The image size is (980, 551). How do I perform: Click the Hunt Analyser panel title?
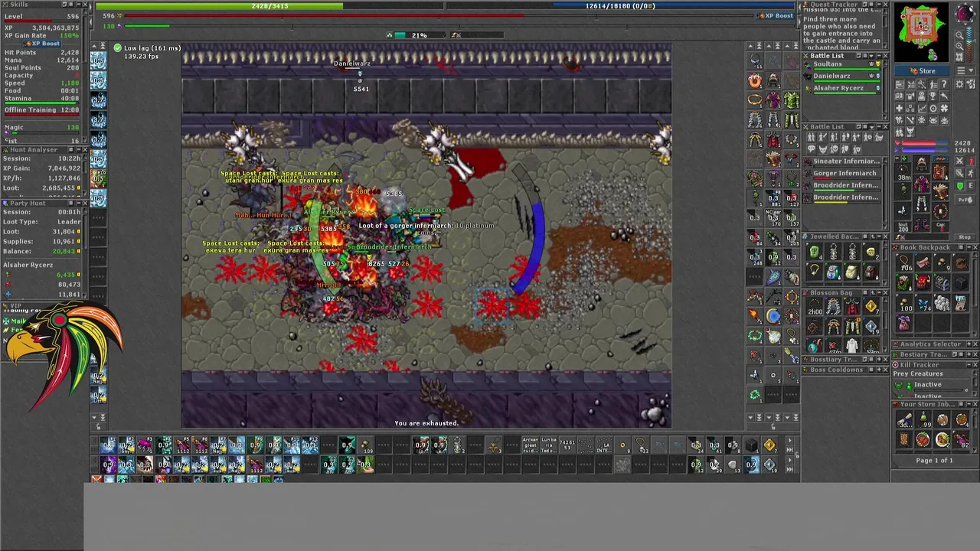point(33,150)
